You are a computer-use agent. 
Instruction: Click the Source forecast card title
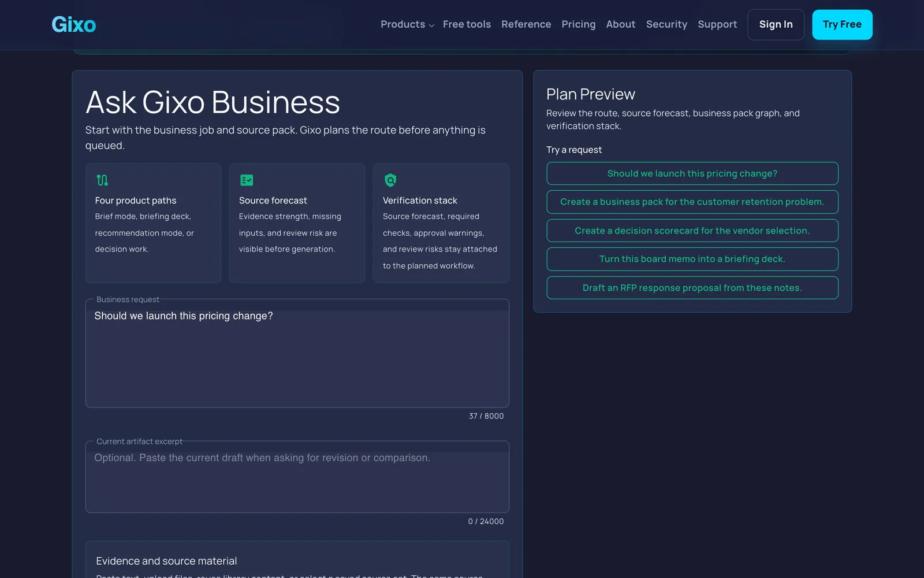pyautogui.click(x=273, y=201)
